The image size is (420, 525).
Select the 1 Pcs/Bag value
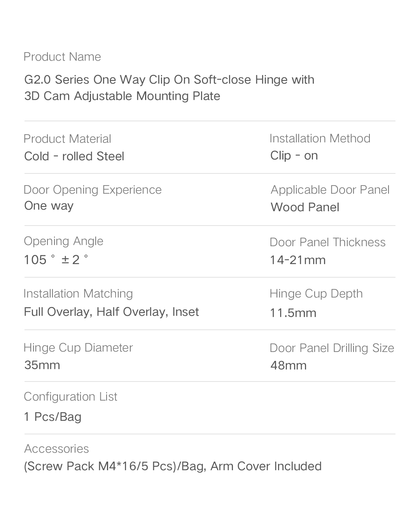53,417
